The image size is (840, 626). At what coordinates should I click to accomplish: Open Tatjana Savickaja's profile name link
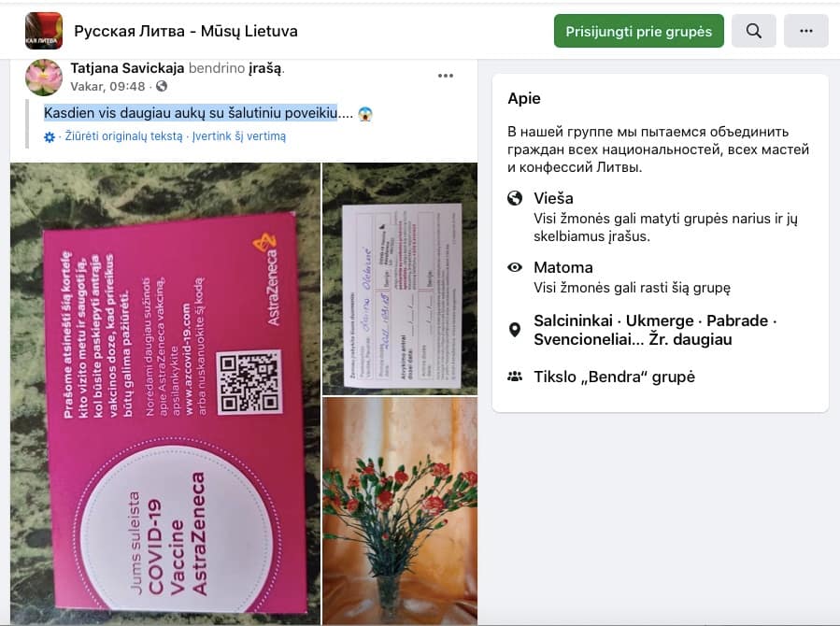pos(127,68)
